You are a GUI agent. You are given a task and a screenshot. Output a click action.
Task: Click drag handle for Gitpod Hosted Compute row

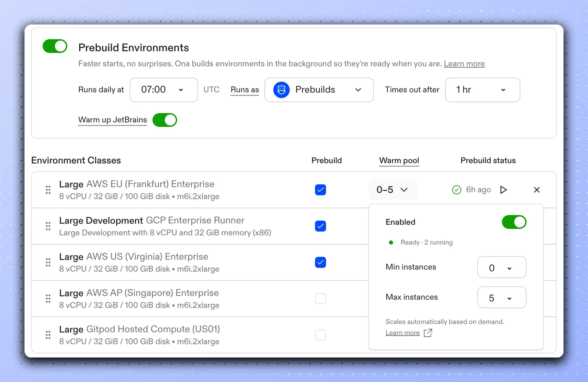tap(48, 335)
